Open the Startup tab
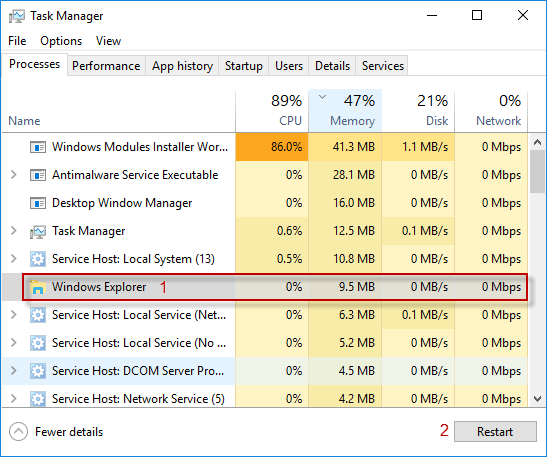547x457 pixels. (x=243, y=66)
